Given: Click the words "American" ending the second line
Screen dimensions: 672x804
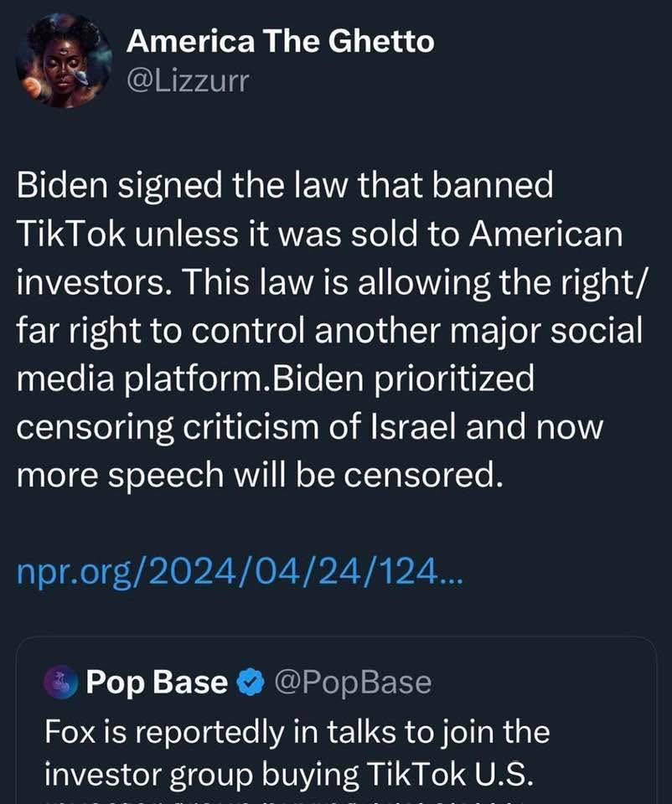Looking at the screenshot, I should (545, 234).
